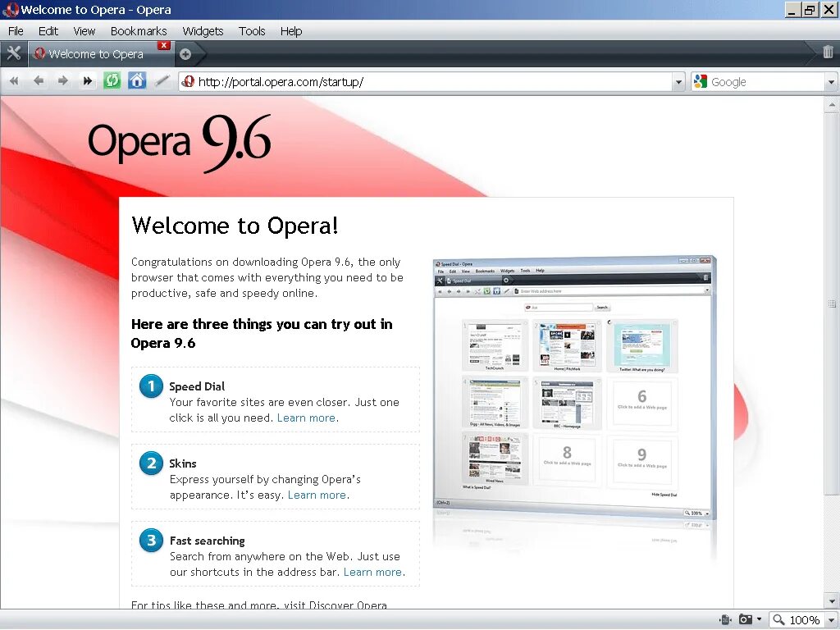Follow Speed Dial Learn more link

click(x=307, y=418)
